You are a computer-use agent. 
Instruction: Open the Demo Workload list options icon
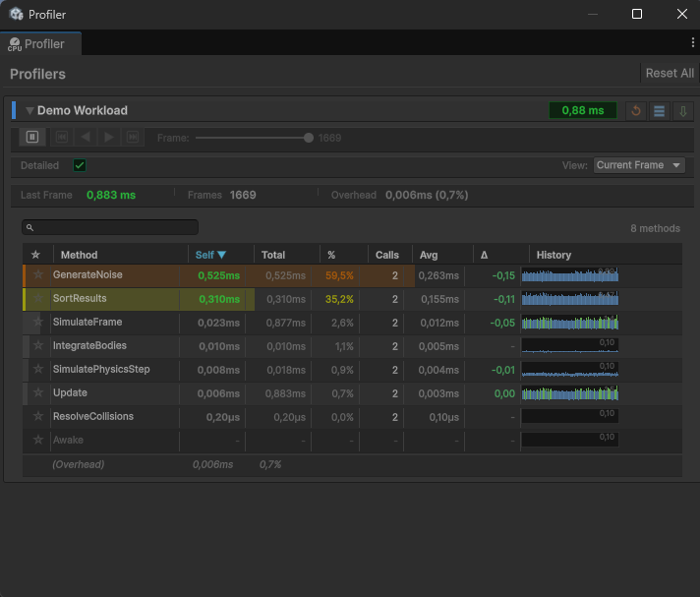point(660,111)
